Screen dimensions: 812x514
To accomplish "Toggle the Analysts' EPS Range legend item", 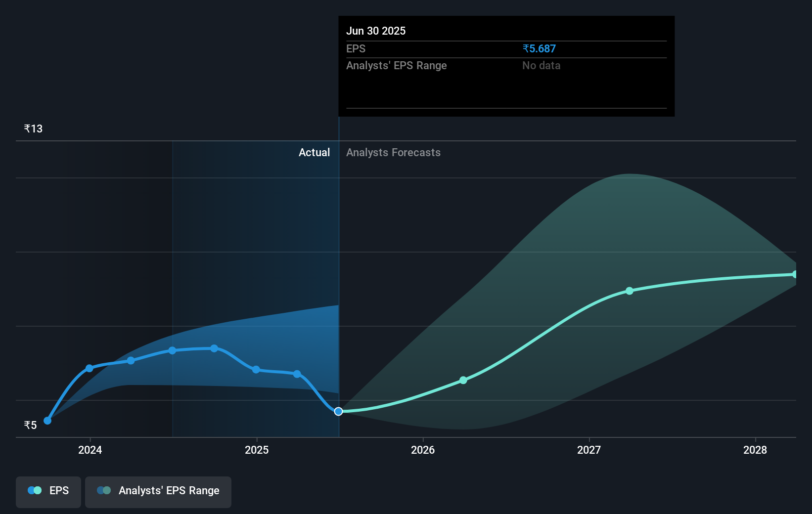I will click(x=158, y=492).
